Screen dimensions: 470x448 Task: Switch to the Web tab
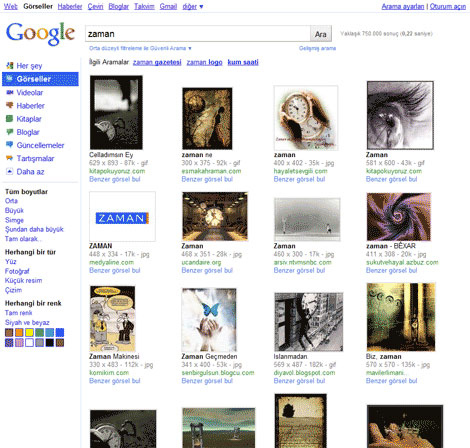coord(10,6)
